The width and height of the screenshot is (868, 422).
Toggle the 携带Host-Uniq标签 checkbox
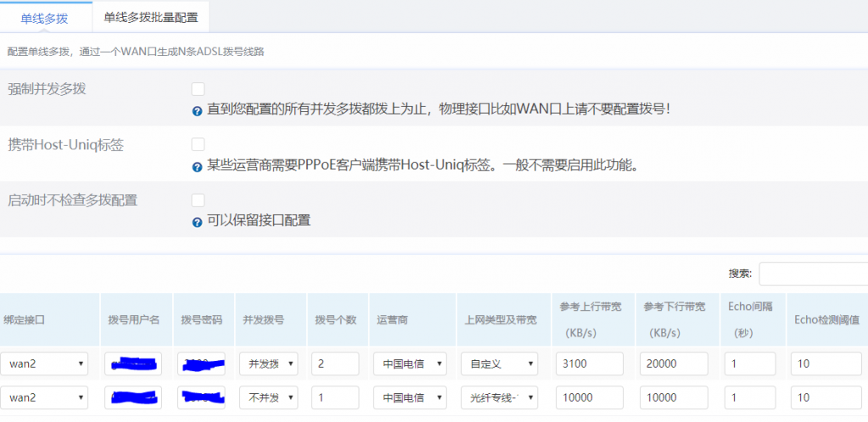(198, 144)
